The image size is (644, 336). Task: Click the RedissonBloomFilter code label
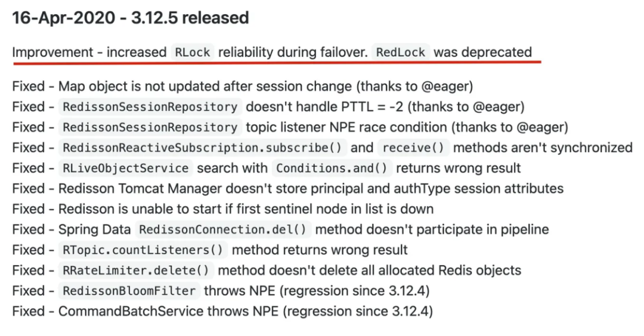click(x=129, y=291)
